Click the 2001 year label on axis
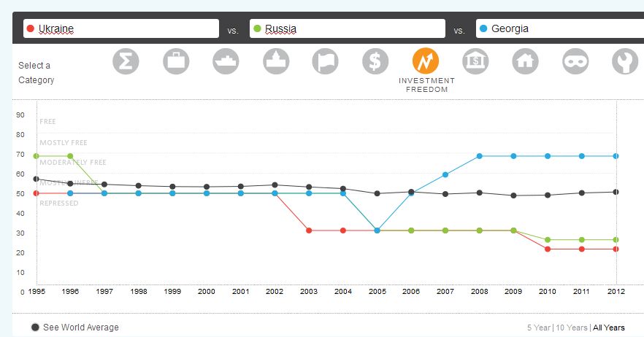The image size is (644, 337). (241, 292)
